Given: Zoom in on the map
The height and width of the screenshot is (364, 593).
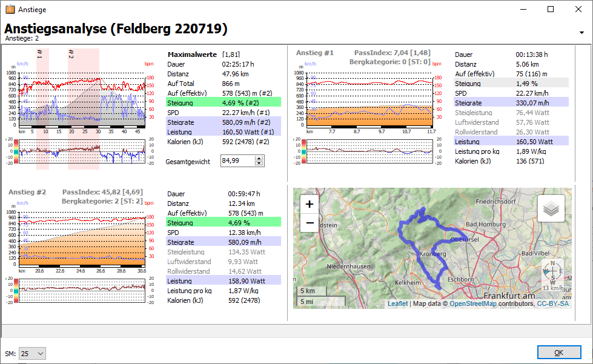Looking at the screenshot, I should 310,204.
